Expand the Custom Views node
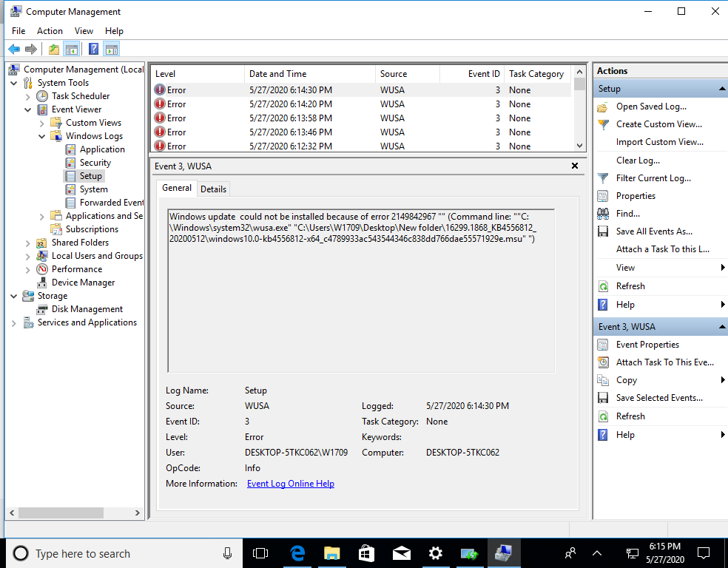The image size is (728, 568). (x=41, y=124)
